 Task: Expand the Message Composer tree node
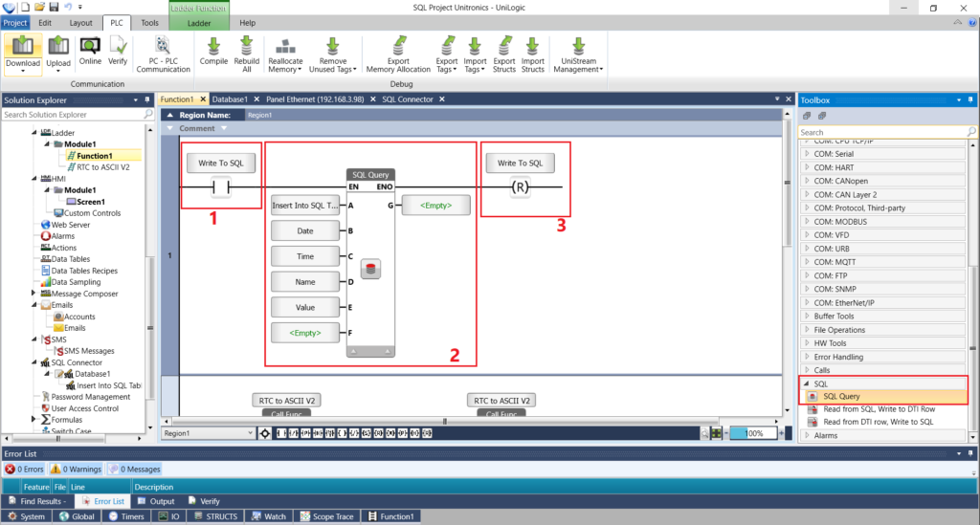tap(33, 294)
